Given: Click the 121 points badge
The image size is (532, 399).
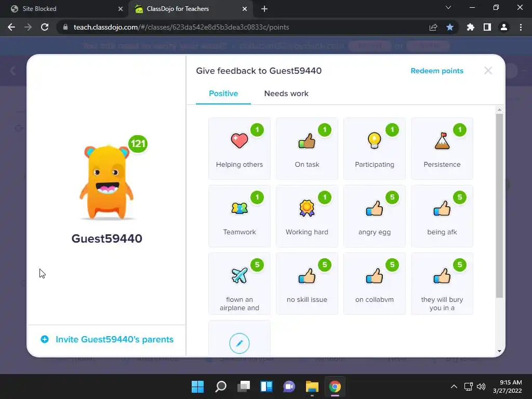Looking at the screenshot, I should click(x=138, y=144).
